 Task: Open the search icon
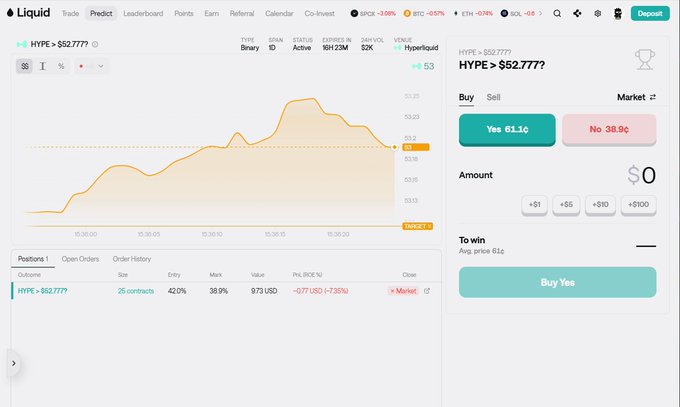point(557,13)
